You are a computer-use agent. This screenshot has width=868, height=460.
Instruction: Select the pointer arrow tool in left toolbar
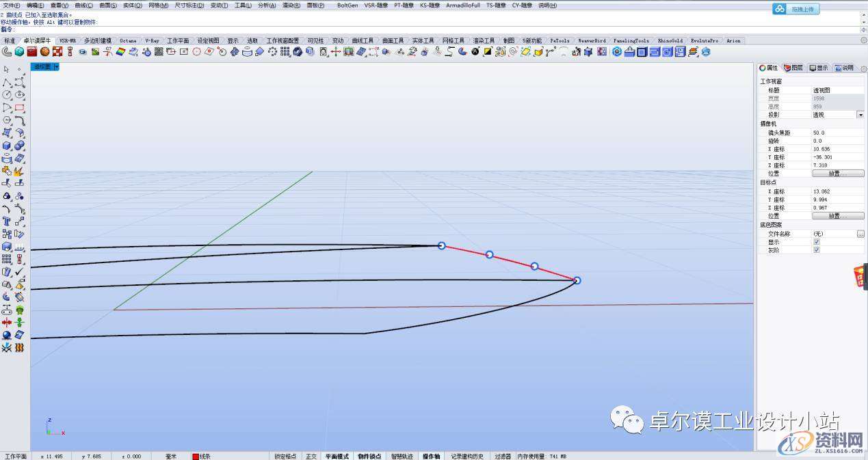(x=6, y=69)
